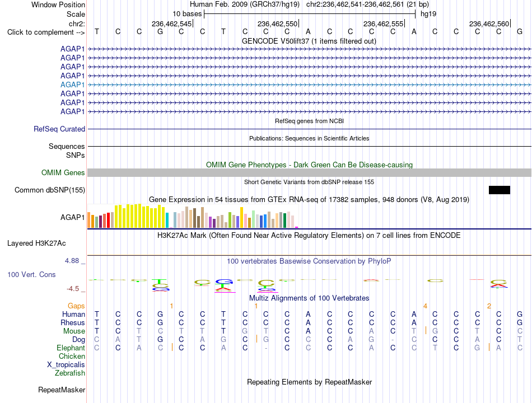Click the Sequences track label
Screen dimensions: 532x403
[67, 146]
